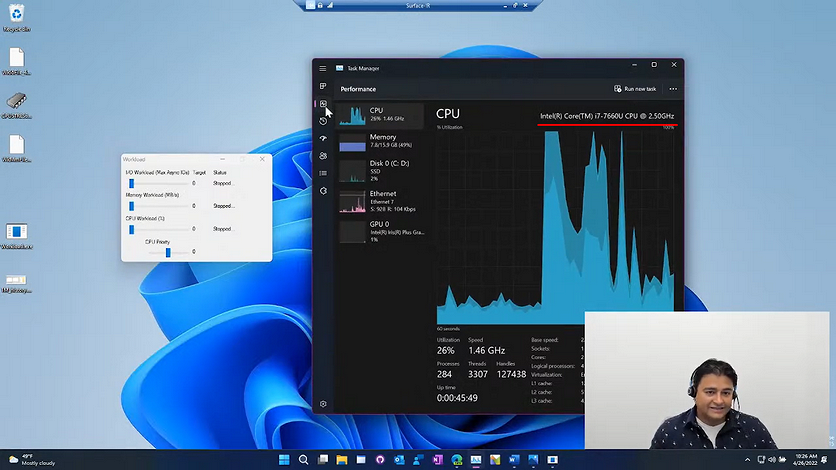Image resolution: width=836 pixels, height=470 pixels.
Task: Select the CPU chip desktop icon
Action: (17, 106)
